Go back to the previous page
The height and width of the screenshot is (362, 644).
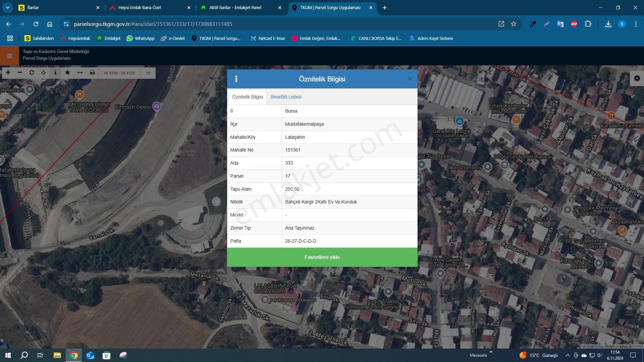click(8, 24)
